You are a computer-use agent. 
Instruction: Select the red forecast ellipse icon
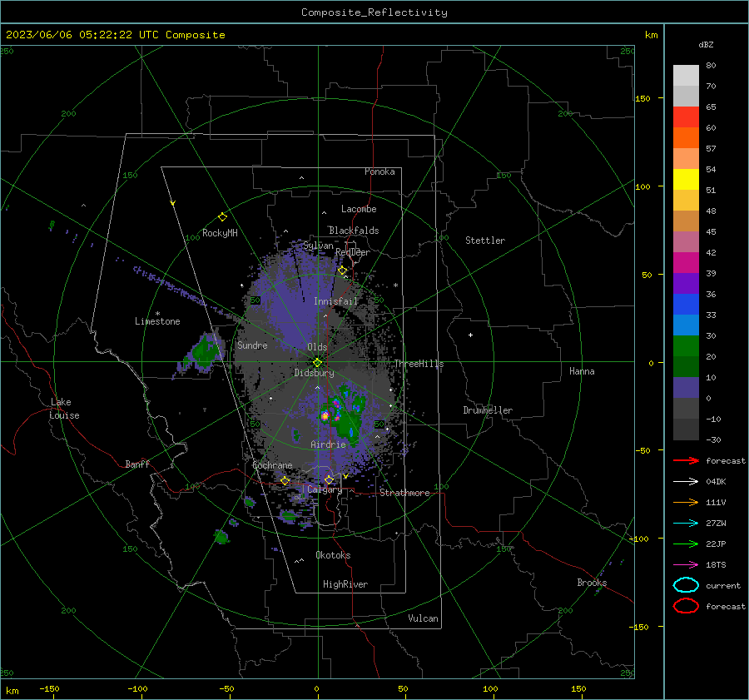point(686,606)
